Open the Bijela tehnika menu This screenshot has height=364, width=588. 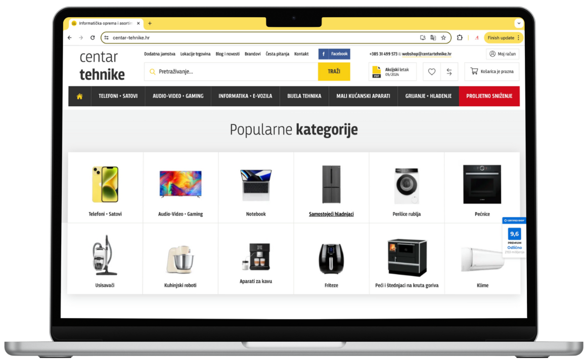pos(304,97)
